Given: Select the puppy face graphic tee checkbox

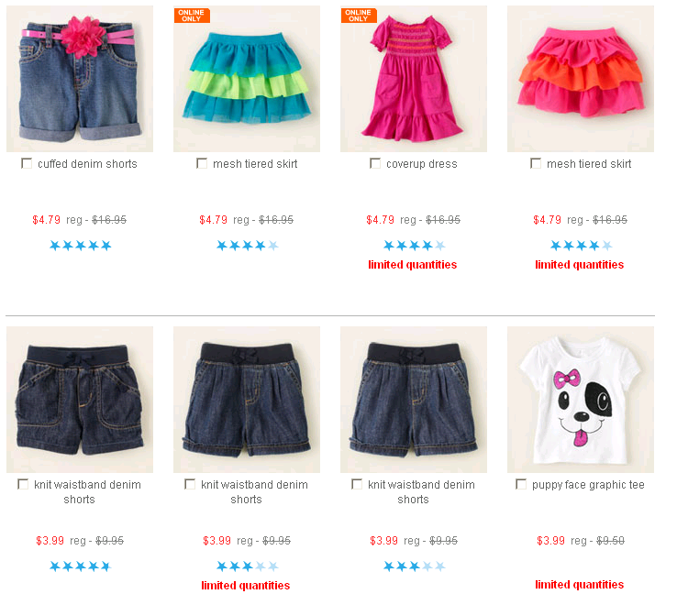Looking at the screenshot, I should coord(521,484).
